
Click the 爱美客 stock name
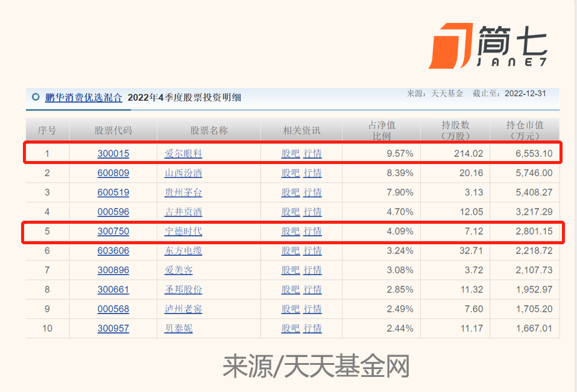[178, 270]
